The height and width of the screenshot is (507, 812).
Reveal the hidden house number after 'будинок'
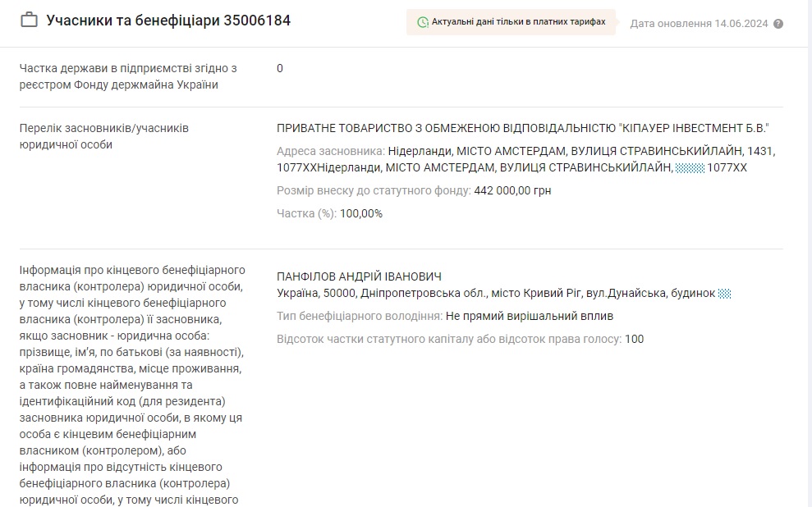tap(724, 294)
